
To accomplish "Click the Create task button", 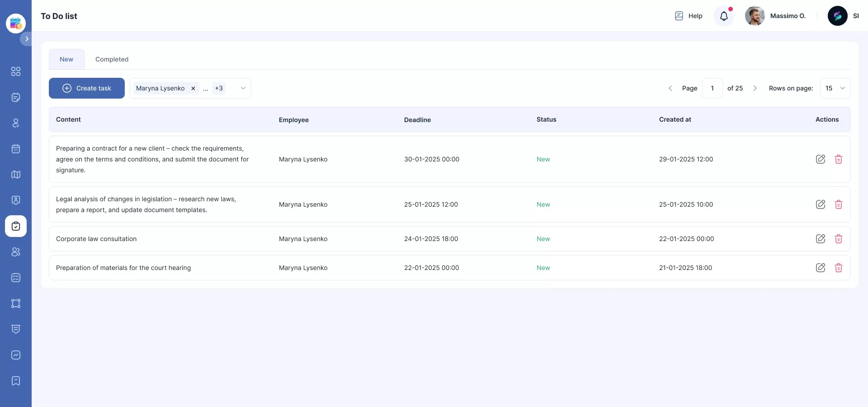I will [x=87, y=88].
